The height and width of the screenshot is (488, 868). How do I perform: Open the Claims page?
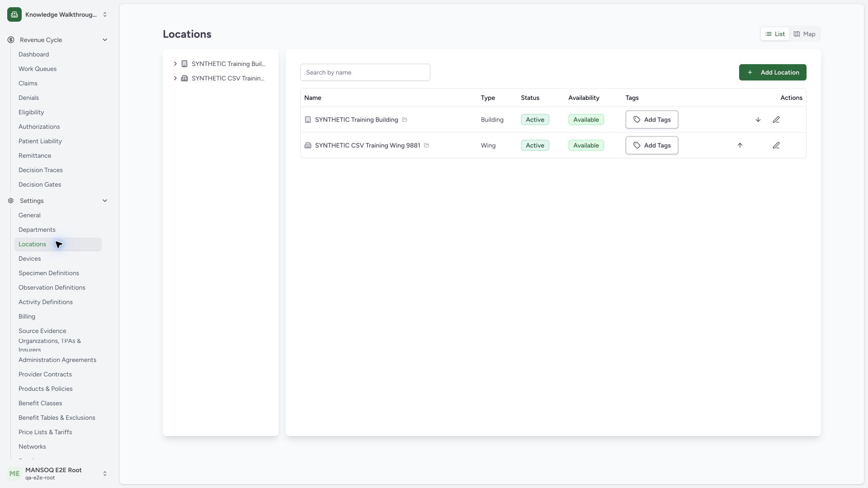pos(58,83)
